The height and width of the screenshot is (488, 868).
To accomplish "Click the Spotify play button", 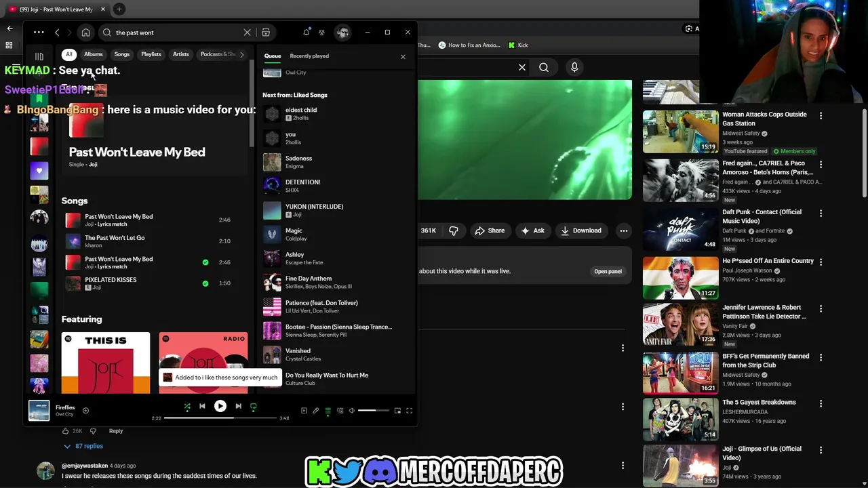I will click(220, 406).
